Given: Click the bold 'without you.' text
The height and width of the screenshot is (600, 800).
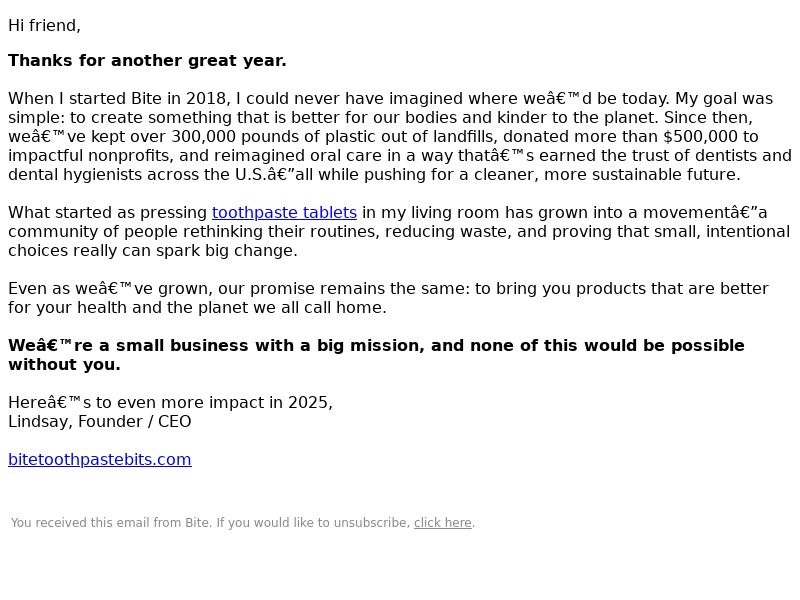Looking at the screenshot, I should [64, 365].
